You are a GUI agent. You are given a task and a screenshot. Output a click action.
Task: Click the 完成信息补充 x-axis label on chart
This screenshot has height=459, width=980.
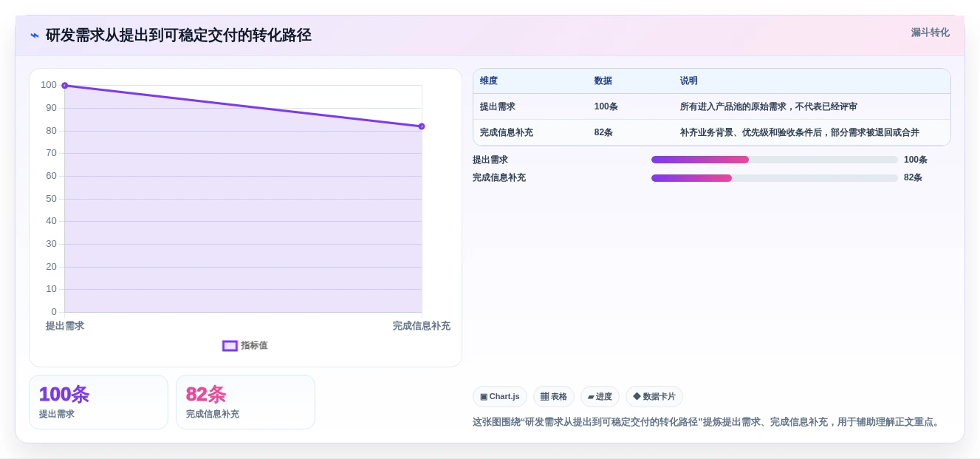422,326
